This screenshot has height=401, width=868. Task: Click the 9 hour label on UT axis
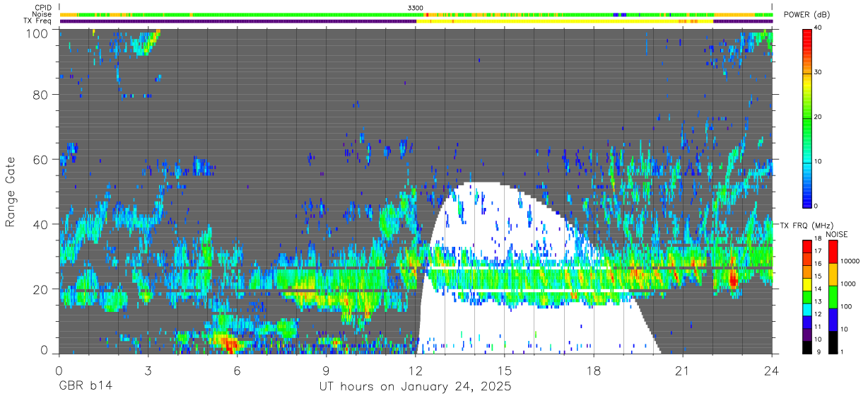point(326,371)
